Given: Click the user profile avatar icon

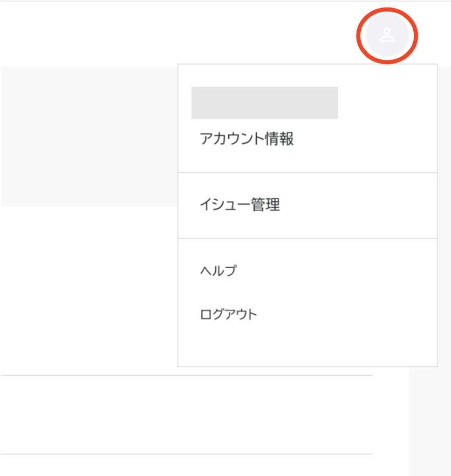Looking at the screenshot, I should [x=387, y=36].
